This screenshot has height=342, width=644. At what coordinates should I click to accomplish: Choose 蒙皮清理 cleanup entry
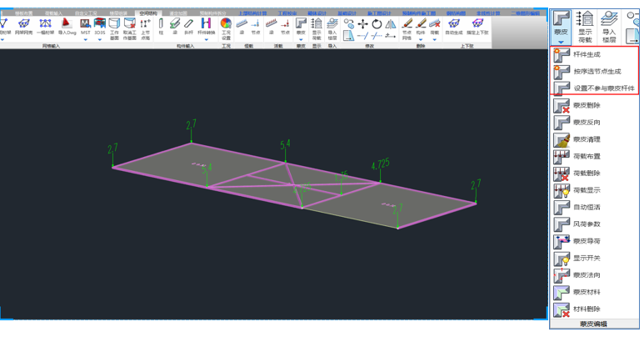click(594, 139)
